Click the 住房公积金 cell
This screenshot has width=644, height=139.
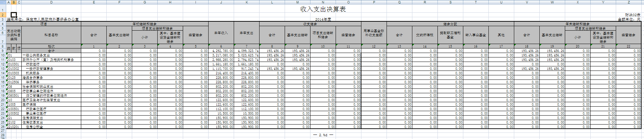point(34,127)
